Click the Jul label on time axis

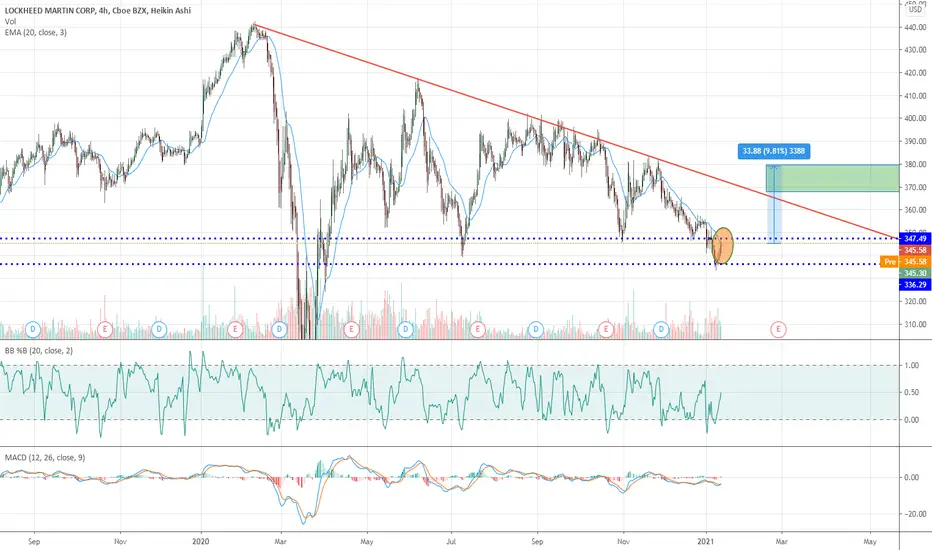tap(451, 542)
